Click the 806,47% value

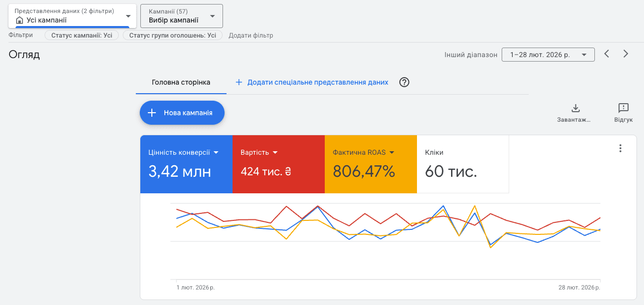364,172
